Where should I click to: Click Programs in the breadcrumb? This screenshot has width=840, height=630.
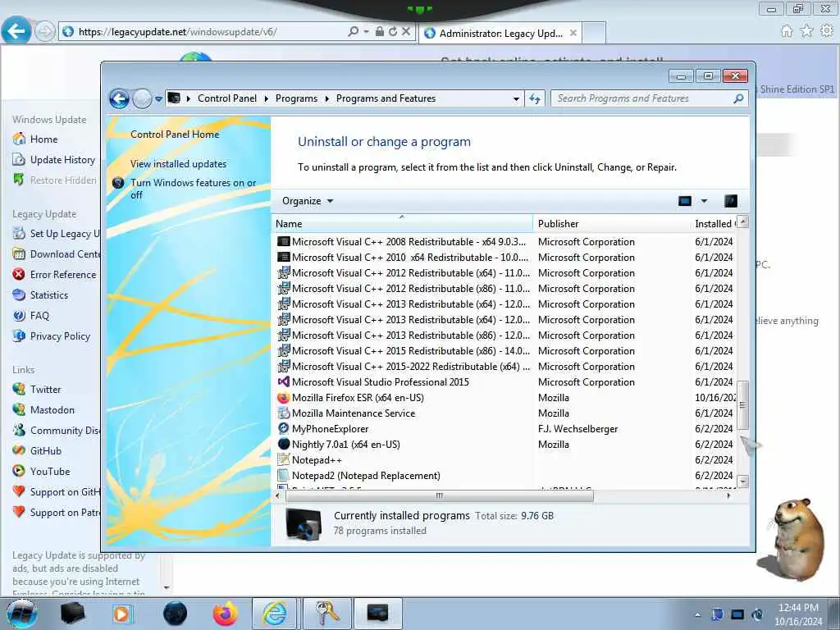tap(296, 98)
